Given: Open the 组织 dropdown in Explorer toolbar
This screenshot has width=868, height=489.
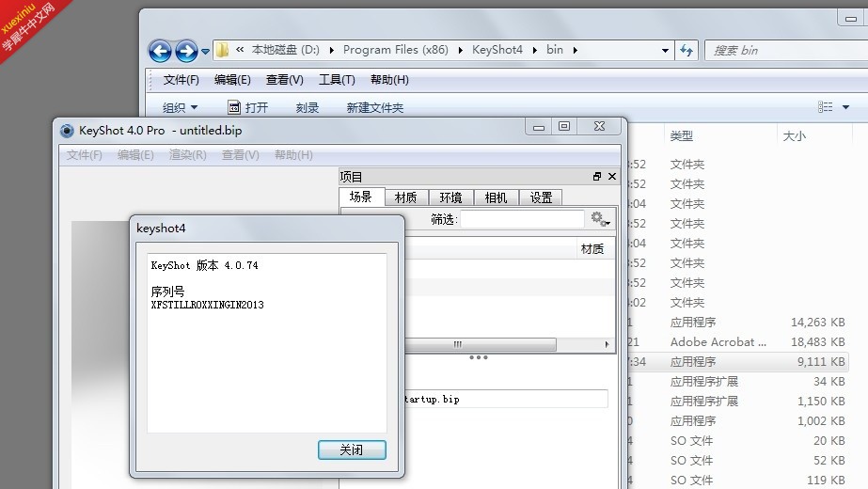Looking at the screenshot, I should [180, 107].
